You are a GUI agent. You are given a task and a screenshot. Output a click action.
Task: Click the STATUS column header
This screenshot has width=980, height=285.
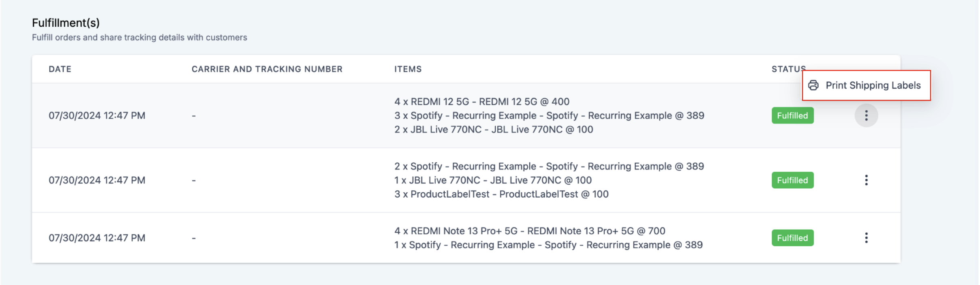click(788, 69)
